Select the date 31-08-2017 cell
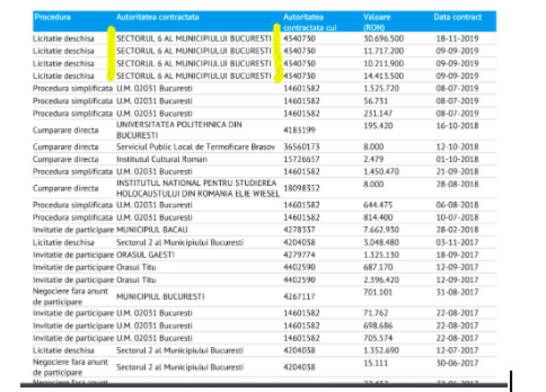 tap(457, 292)
